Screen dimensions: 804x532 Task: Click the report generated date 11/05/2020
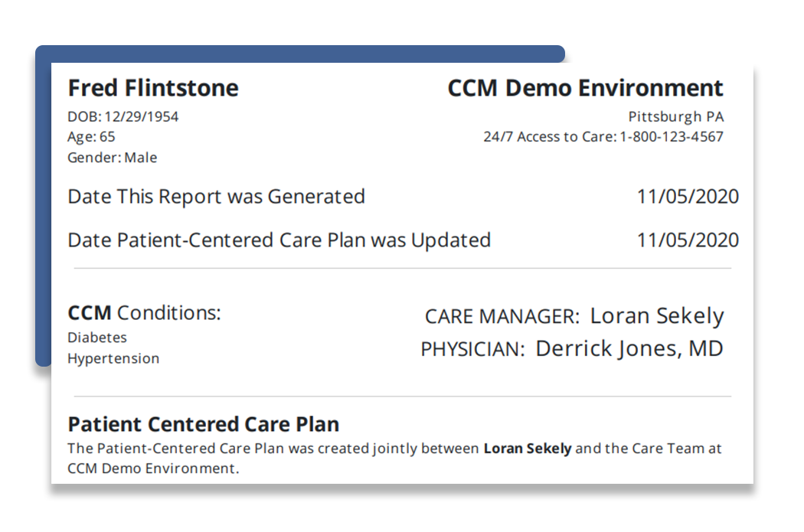pos(688,197)
